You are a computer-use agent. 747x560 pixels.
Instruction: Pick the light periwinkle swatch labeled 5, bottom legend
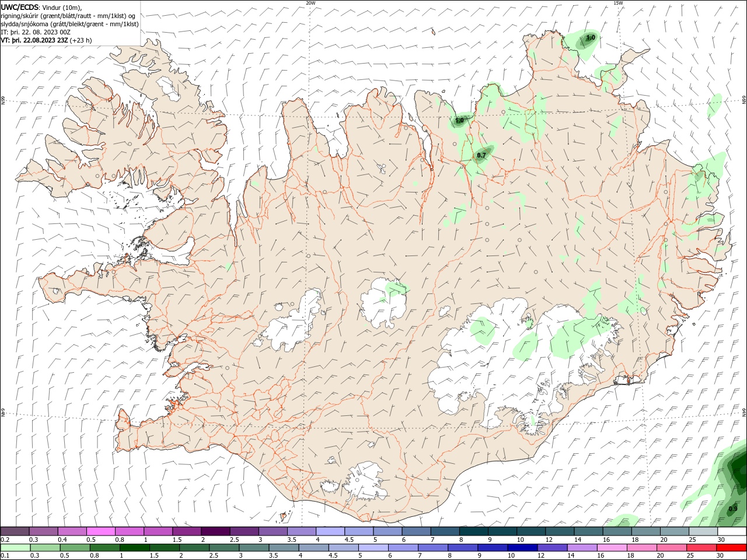tap(373, 548)
